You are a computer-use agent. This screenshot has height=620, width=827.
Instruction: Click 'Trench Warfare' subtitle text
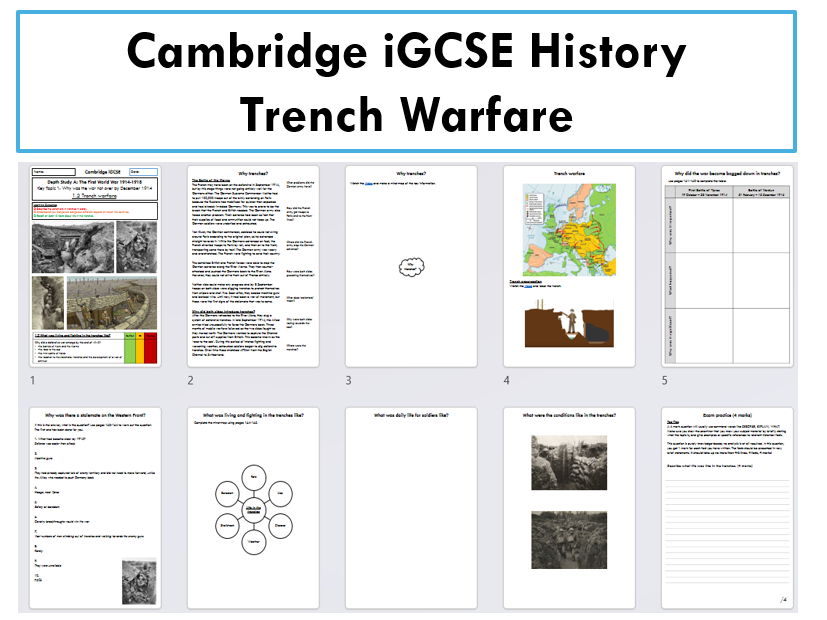click(407, 114)
